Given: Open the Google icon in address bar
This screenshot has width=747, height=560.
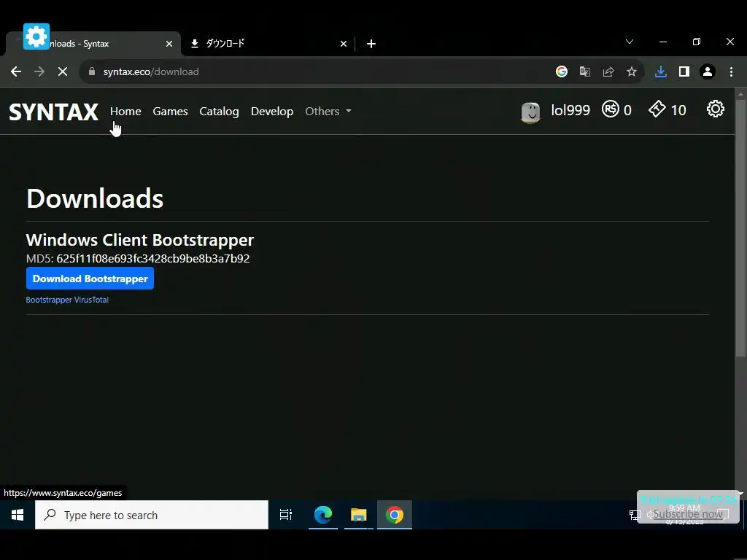Looking at the screenshot, I should 562,72.
